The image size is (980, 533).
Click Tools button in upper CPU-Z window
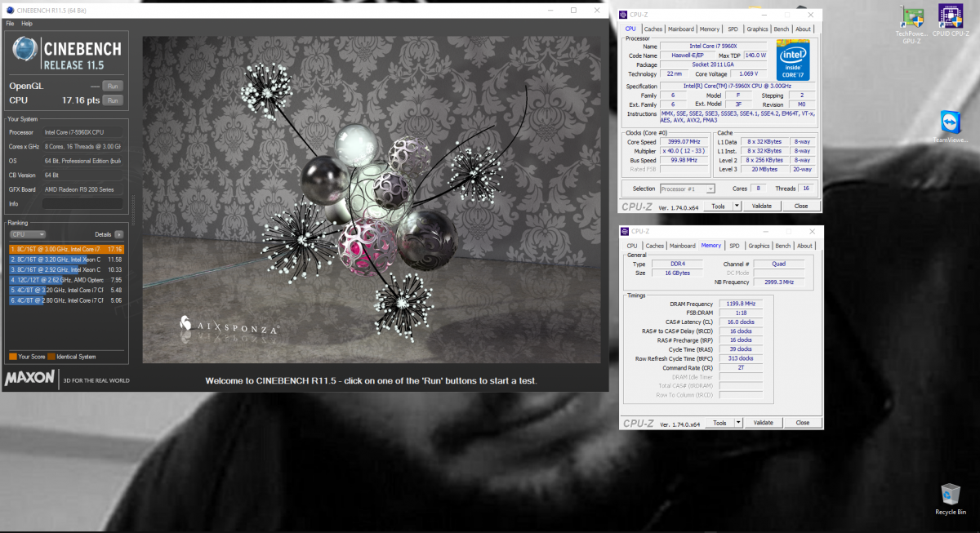tap(718, 207)
